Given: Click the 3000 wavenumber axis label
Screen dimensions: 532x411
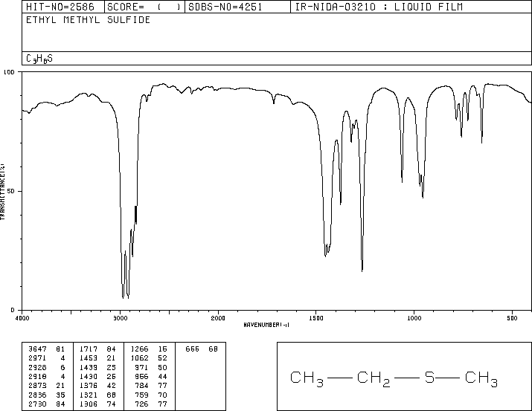Looking at the screenshot, I should tap(120, 318).
